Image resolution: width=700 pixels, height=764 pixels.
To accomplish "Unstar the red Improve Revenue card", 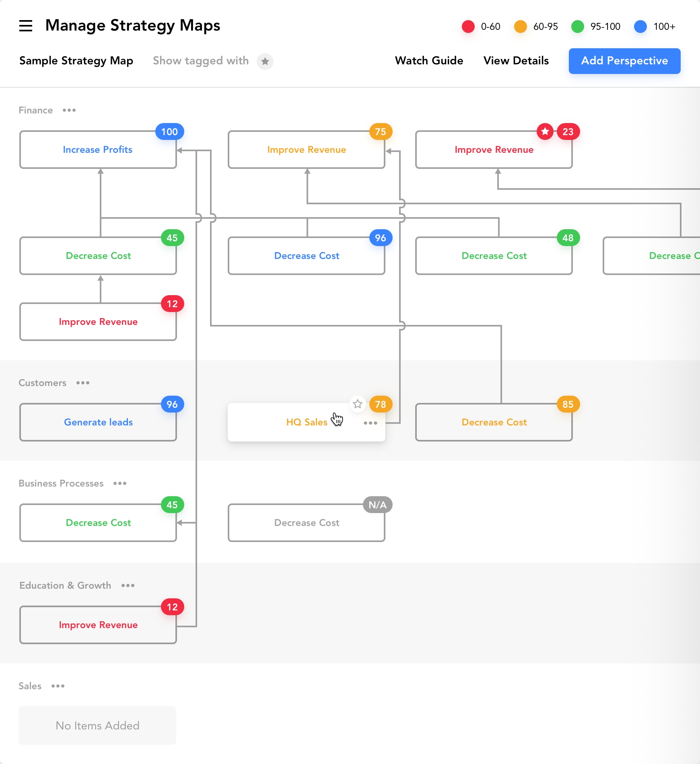I will [545, 131].
